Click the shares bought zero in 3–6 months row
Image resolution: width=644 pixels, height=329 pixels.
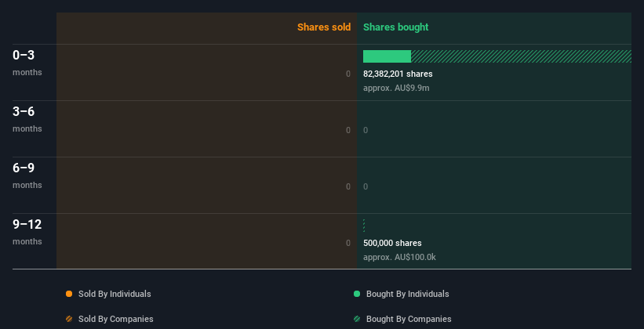[x=366, y=131]
